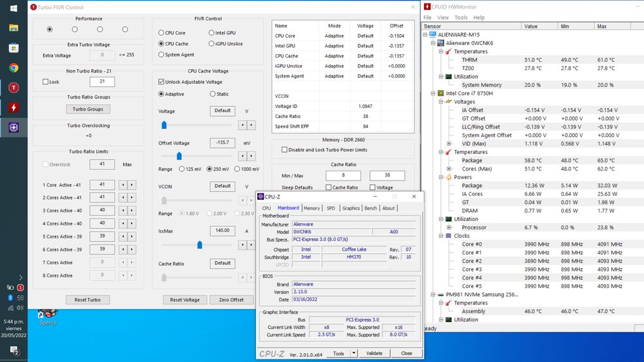The image size is (644, 362).
Task: Open CPU-Z Graphics tab
Action: 351,208
